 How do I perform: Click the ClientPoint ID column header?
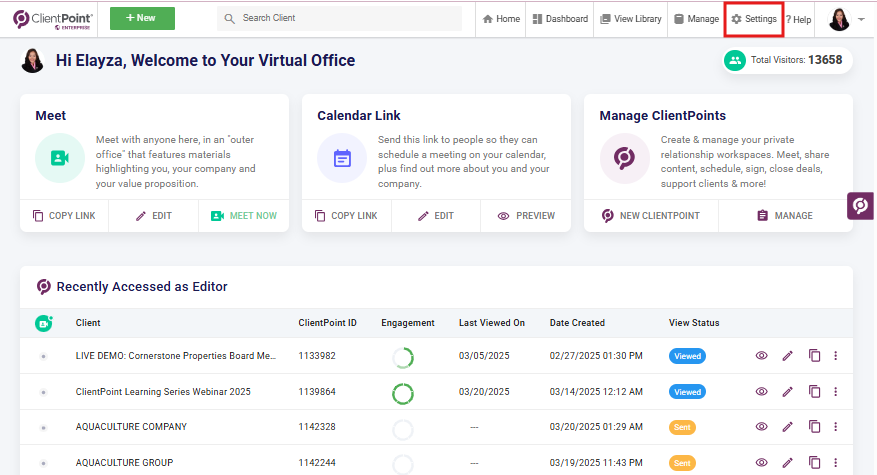[x=327, y=323]
